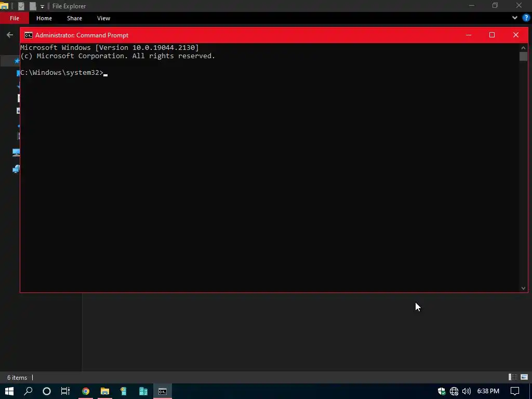Open the Action Center notifications icon
The width and height of the screenshot is (532, 399).
point(515,391)
